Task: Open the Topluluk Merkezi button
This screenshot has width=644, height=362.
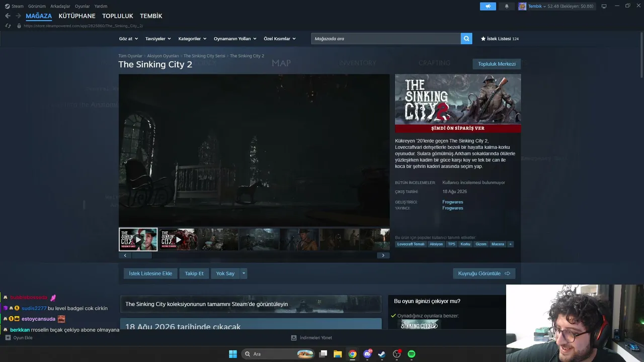Action: (497, 64)
